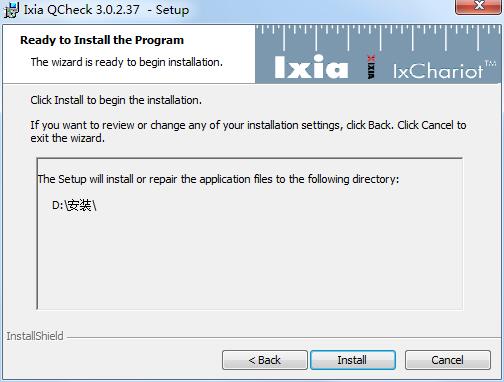The height and width of the screenshot is (382, 504).
Task: Click the IxChariot logo text
Action: tap(438, 71)
